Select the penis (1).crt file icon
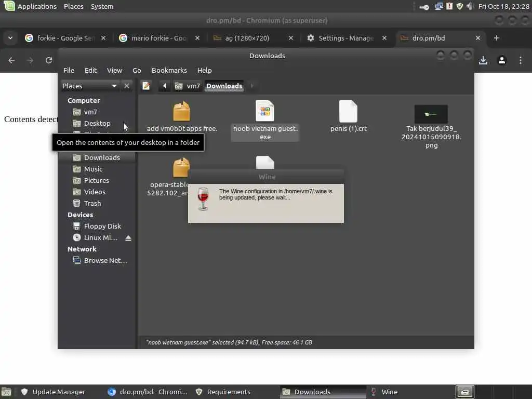The height and width of the screenshot is (399, 532). pyautogui.click(x=349, y=111)
